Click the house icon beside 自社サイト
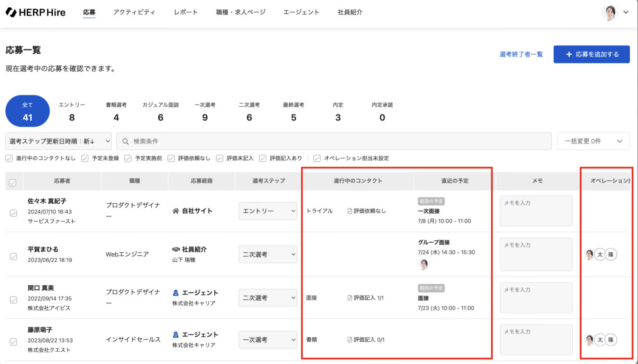The image size is (638, 364). pos(176,211)
